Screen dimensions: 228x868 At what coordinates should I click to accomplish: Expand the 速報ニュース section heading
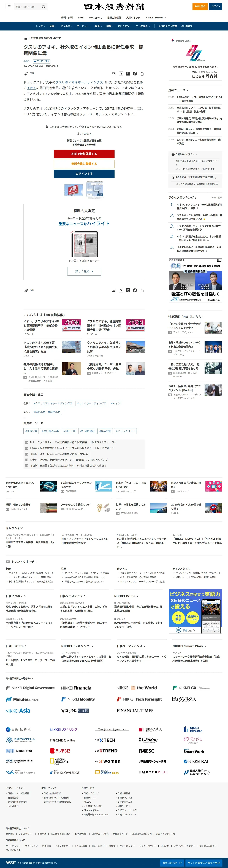coord(178,90)
